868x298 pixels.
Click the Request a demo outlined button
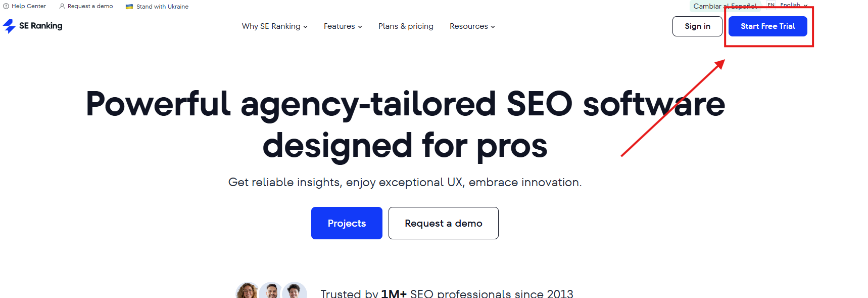pos(444,223)
